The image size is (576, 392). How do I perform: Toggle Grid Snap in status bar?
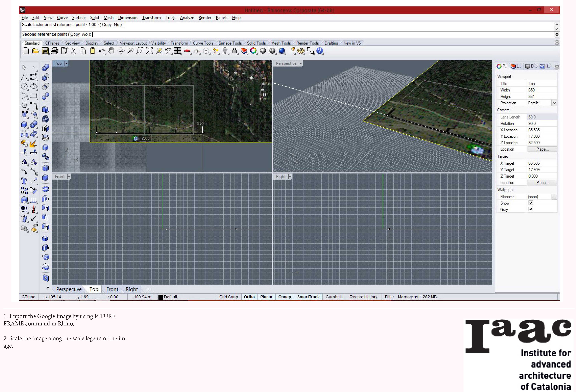[228, 297]
